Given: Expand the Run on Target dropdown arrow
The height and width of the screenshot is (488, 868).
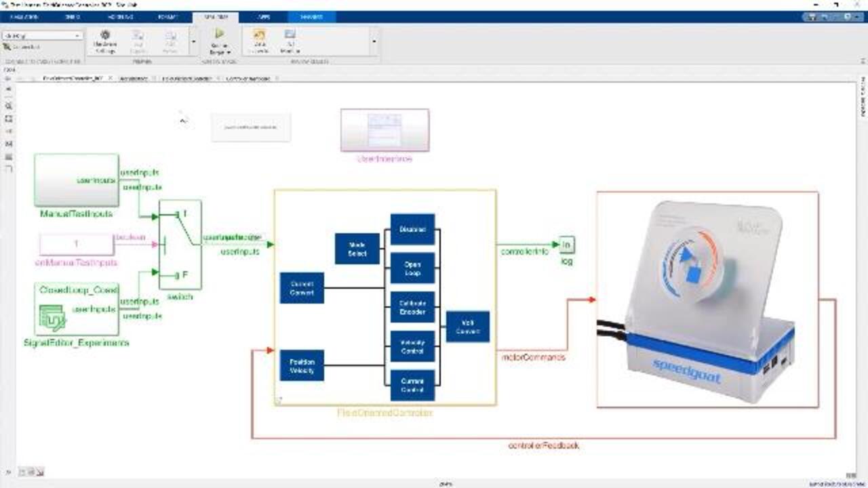Looking at the screenshot, I should point(229,52).
